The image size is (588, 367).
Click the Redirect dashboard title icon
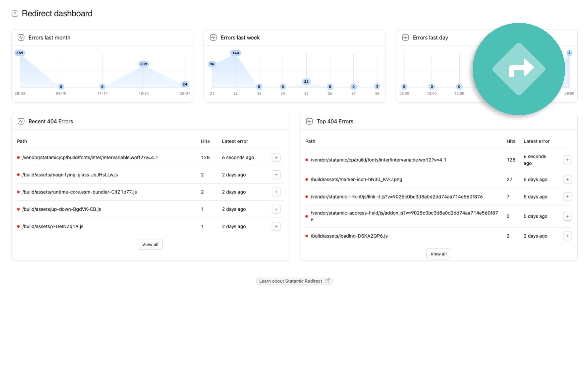click(x=15, y=13)
